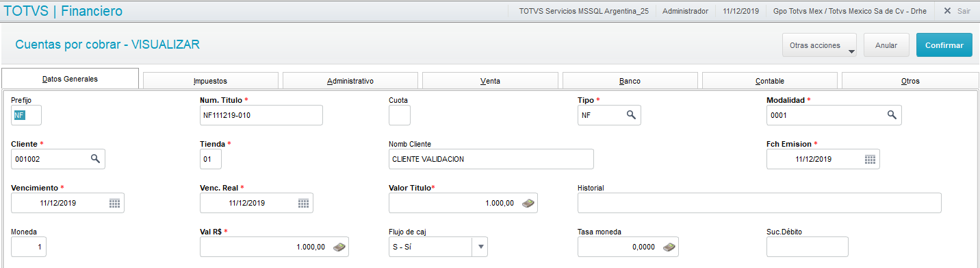Click the Administrador user label
The width and height of the screenshot is (980, 268).
tap(686, 11)
